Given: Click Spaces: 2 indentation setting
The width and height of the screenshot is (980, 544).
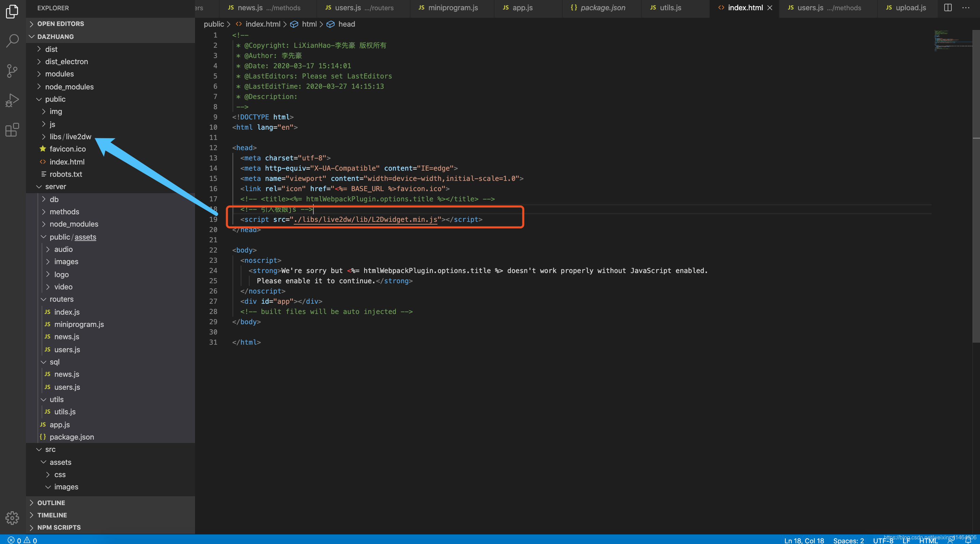Looking at the screenshot, I should pyautogui.click(x=848, y=540).
